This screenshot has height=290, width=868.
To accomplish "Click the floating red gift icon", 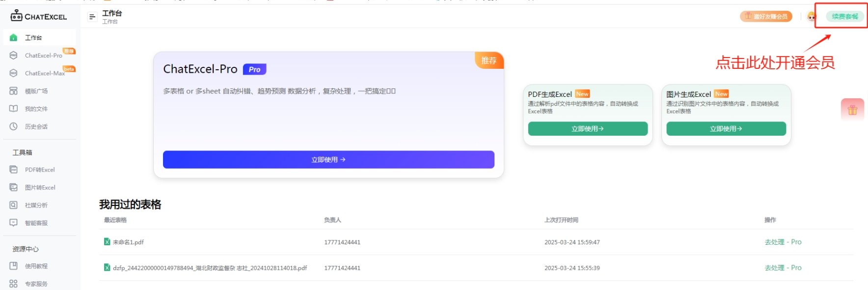I will [853, 110].
